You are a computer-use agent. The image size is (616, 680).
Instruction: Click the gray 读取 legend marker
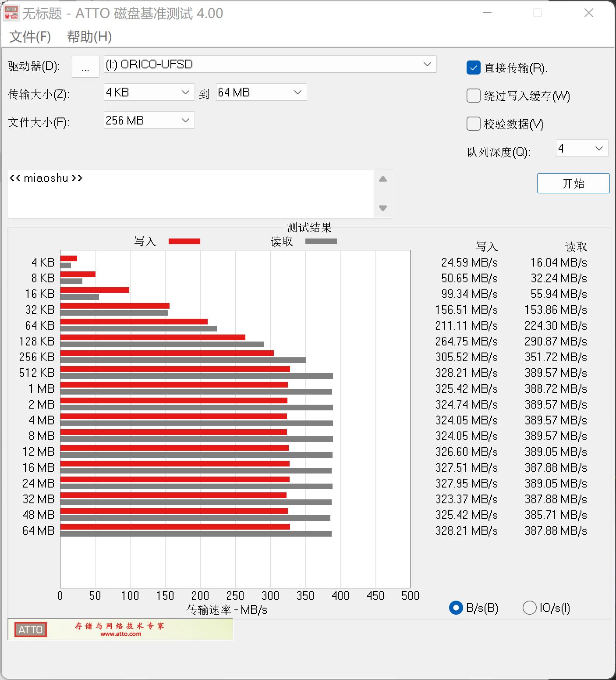[x=321, y=241]
